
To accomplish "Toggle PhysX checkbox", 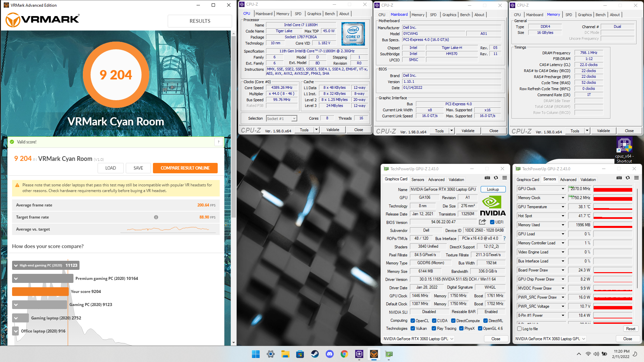I will click(461, 328).
